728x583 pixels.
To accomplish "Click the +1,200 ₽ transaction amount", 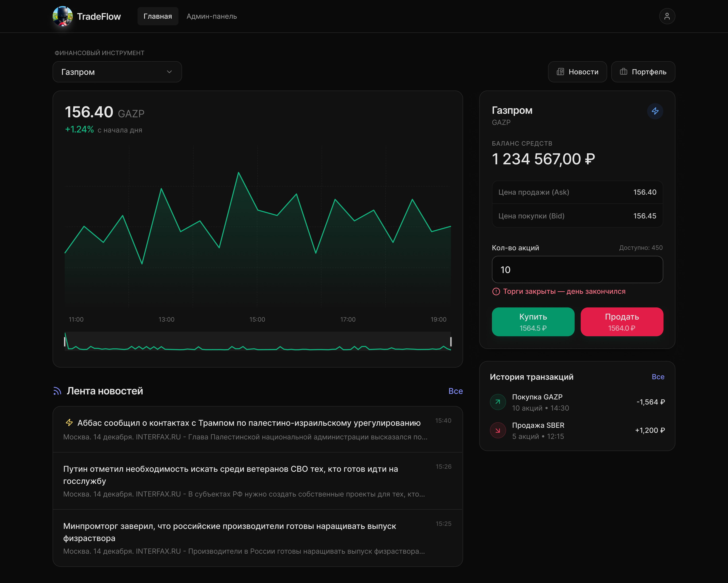I will [x=650, y=430].
